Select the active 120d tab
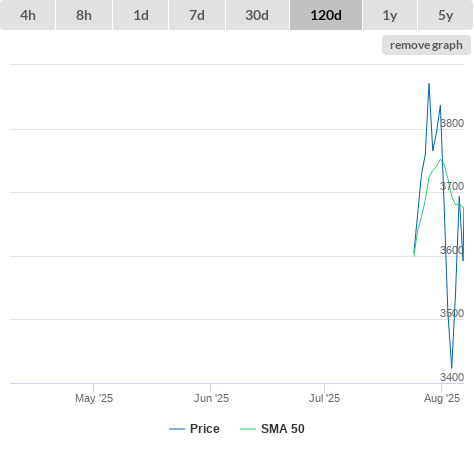Viewport: 474px width, 455px height. tap(326, 15)
